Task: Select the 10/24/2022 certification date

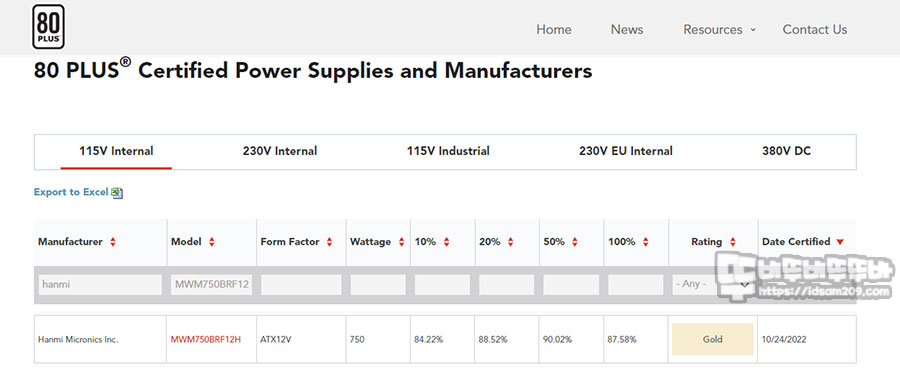Action: pos(784,340)
